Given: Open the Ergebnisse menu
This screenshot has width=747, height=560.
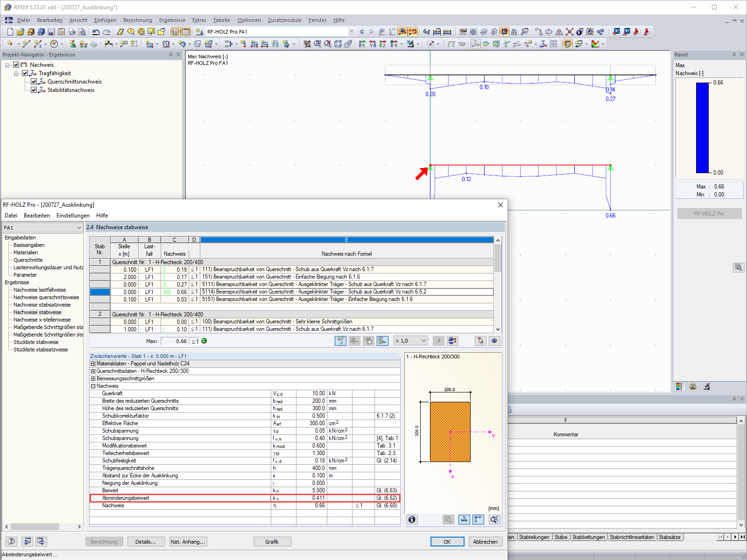Looking at the screenshot, I should (x=172, y=20).
